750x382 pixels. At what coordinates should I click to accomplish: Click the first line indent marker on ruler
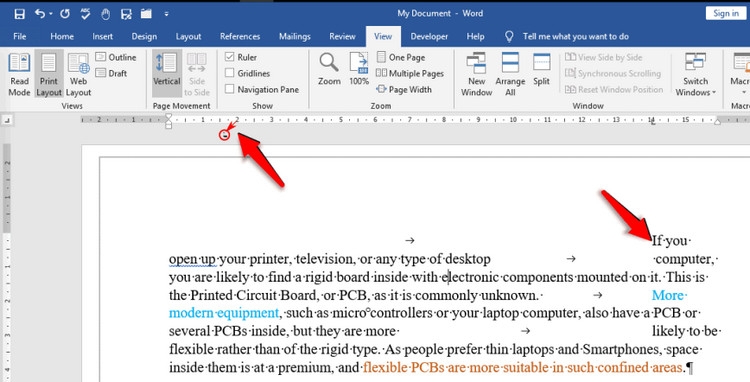tap(168, 117)
